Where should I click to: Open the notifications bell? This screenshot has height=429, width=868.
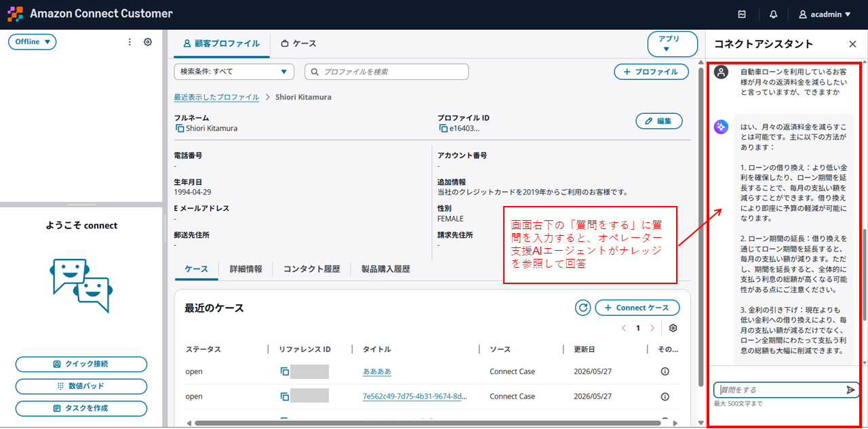point(774,14)
